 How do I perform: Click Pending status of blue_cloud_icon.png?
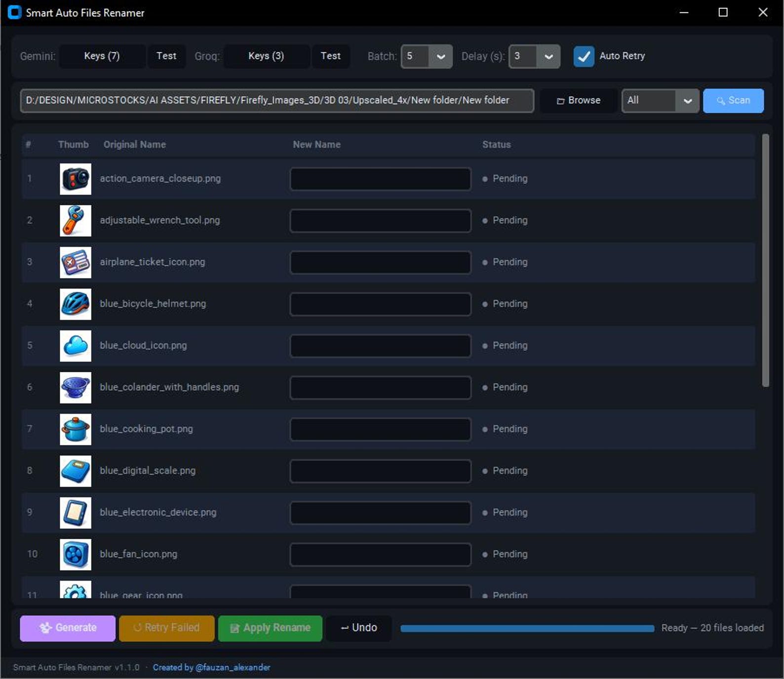[x=505, y=346]
